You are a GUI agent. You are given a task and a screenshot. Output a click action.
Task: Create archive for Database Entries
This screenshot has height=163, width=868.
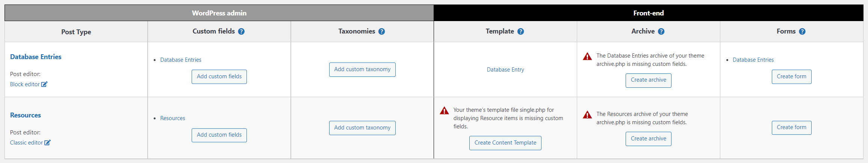[649, 80]
